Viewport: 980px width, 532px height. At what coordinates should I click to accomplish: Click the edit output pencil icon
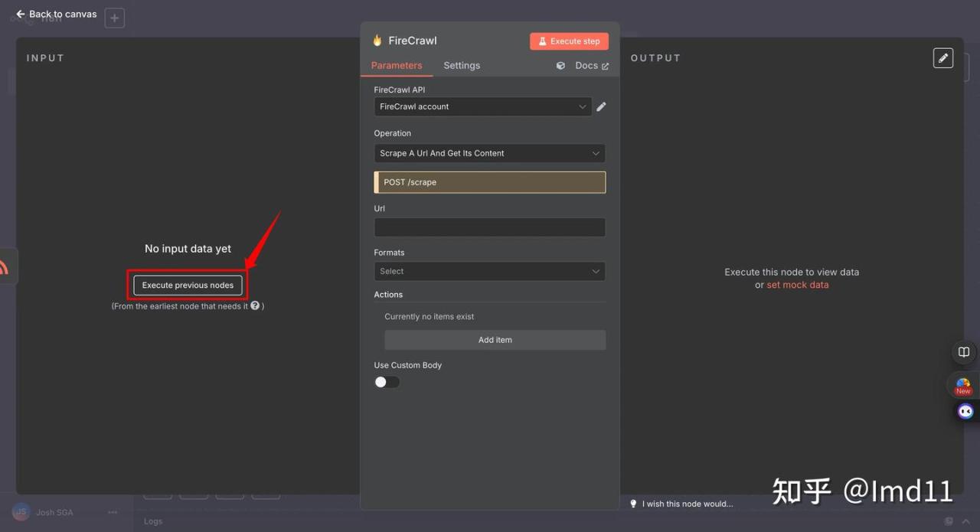[x=943, y=58]
